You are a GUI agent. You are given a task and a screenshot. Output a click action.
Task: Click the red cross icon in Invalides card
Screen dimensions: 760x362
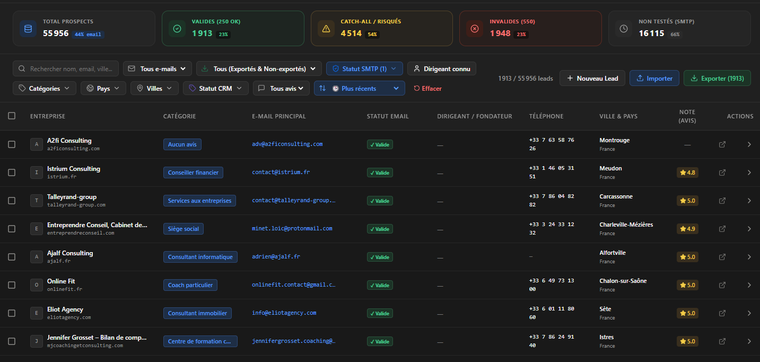(x=475, y=29)
